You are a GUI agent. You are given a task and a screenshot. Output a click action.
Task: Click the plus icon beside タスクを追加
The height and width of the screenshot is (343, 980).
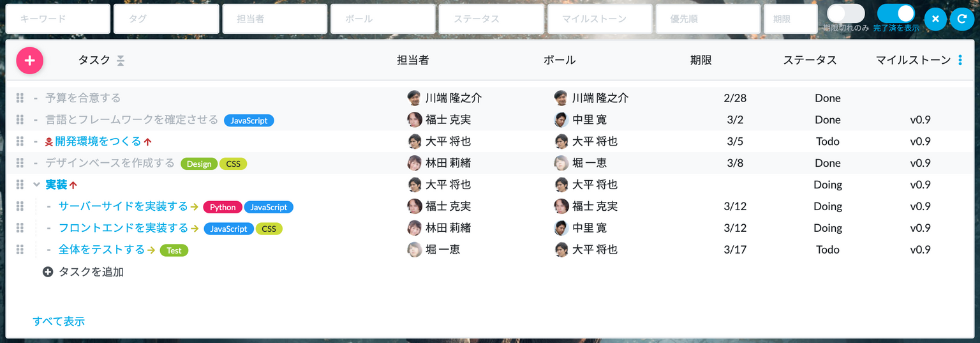(x=48, y=272)
